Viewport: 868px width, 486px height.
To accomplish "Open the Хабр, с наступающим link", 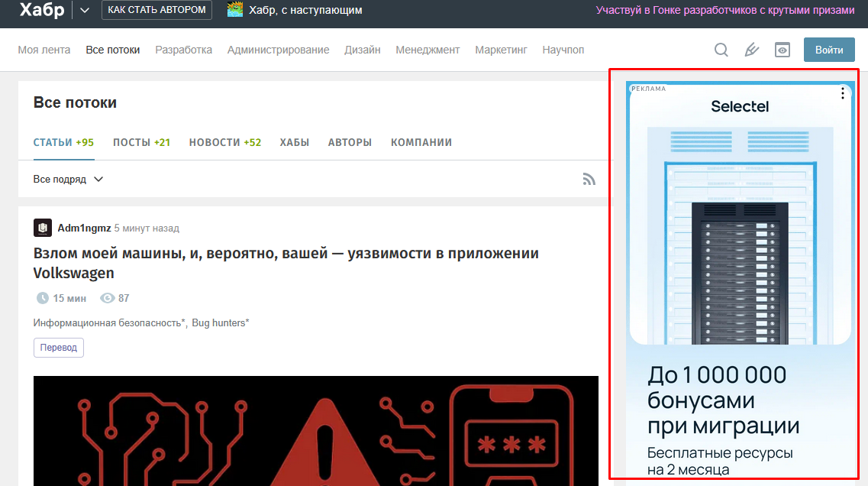I will tap(305, 10).
